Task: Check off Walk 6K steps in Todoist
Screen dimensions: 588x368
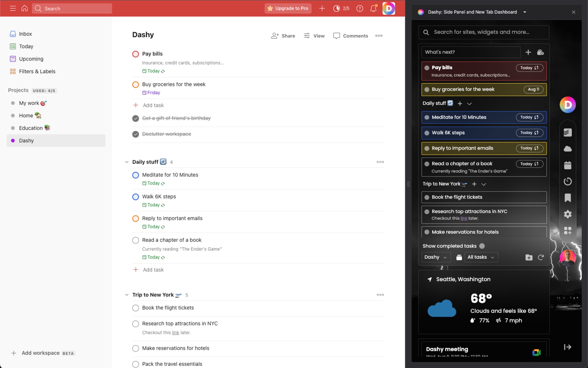Action: point(136,197)
